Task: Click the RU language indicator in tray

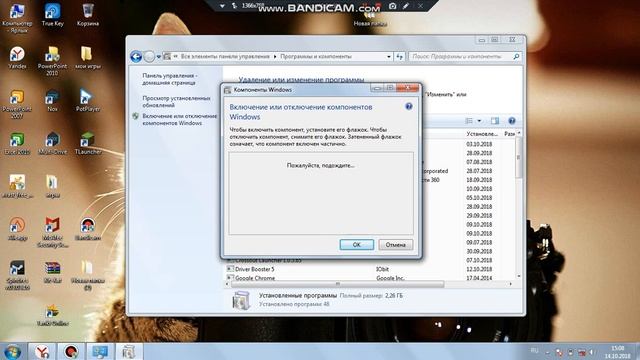Action: click(x=534, y=351)
